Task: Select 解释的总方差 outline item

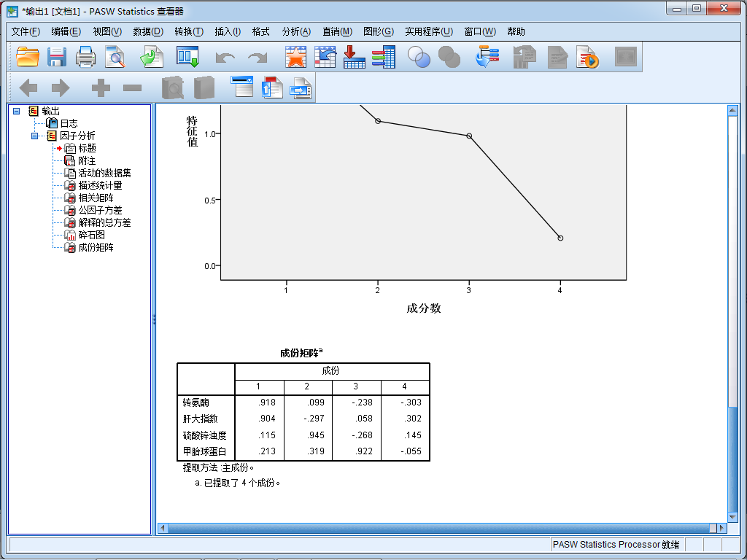Action: 104,222
